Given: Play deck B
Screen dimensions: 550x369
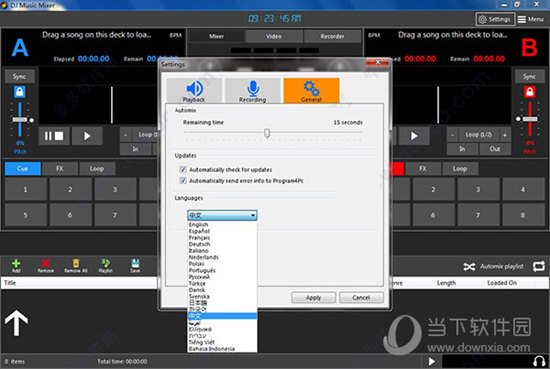Looking at the screenshot, I should click(414, 136).
